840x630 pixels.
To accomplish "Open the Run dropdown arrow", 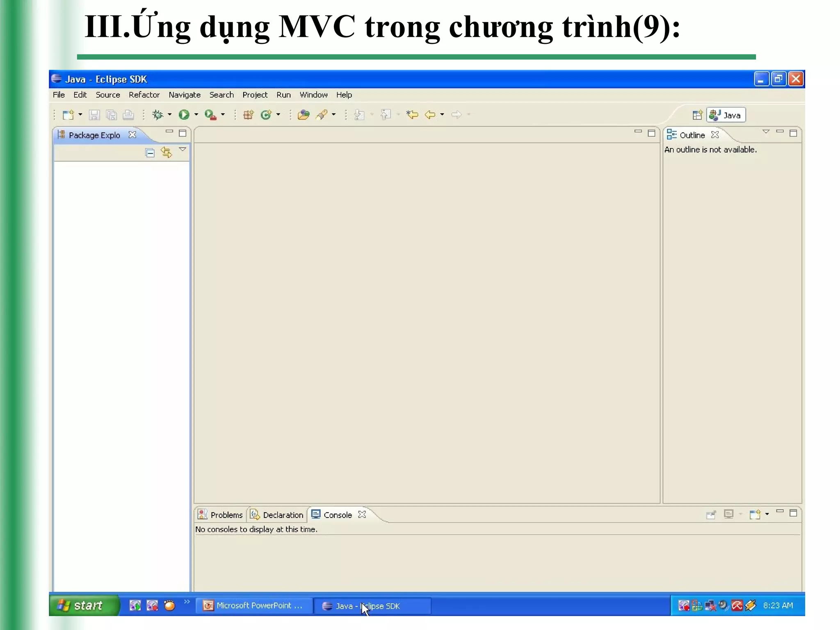I will (x=196, y=115).
